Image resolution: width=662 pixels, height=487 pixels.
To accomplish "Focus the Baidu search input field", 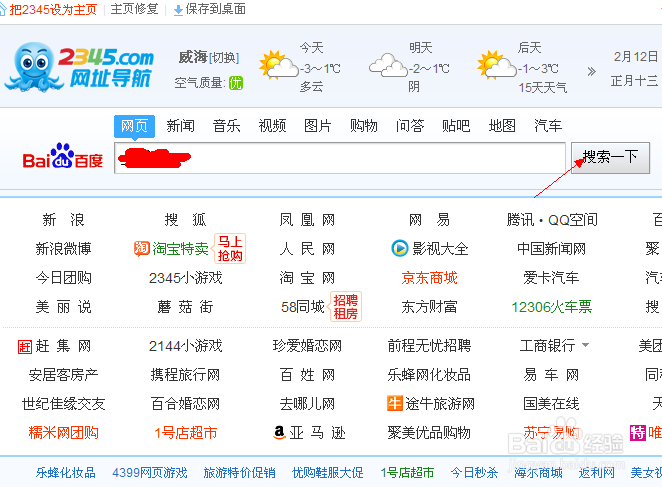I will click(340, 158).
